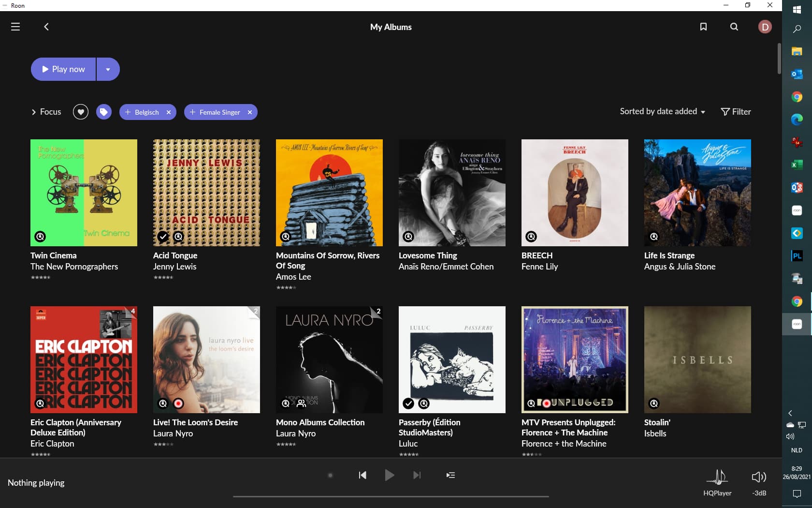The image size is (812, 508).
Task: Click the playback seek bar
Action: [x=391, y=496]
